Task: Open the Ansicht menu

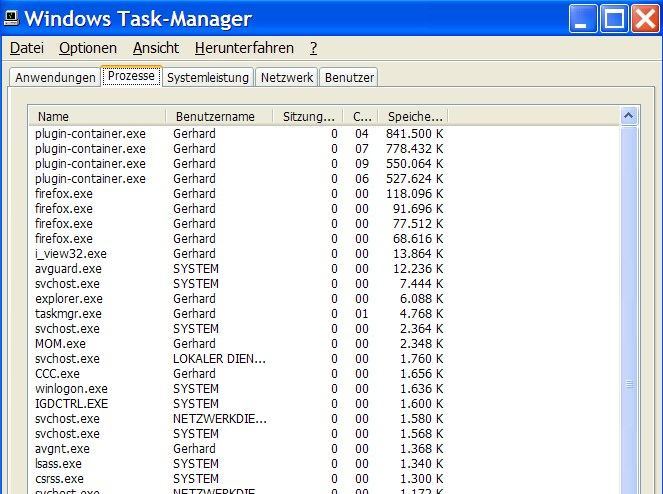Action: coord(156,48)
